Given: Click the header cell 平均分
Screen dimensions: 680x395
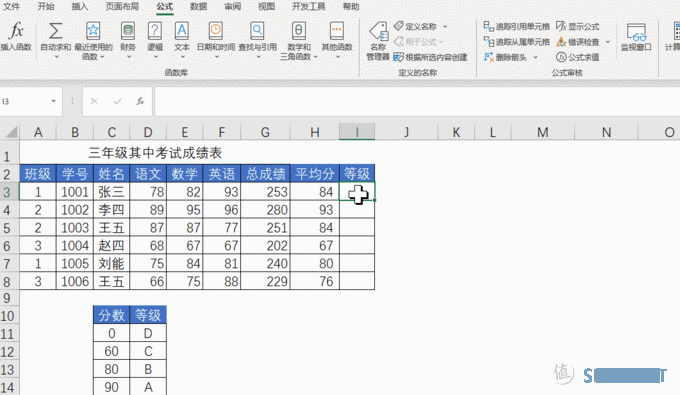Looking at the screenshot, I should [315, 174].
